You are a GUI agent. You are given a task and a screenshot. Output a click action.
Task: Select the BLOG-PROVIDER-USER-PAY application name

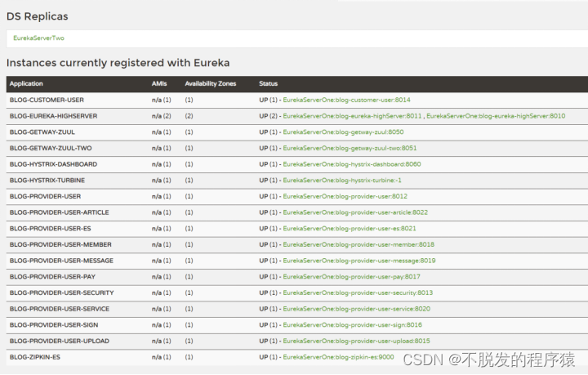pos(52,277)
